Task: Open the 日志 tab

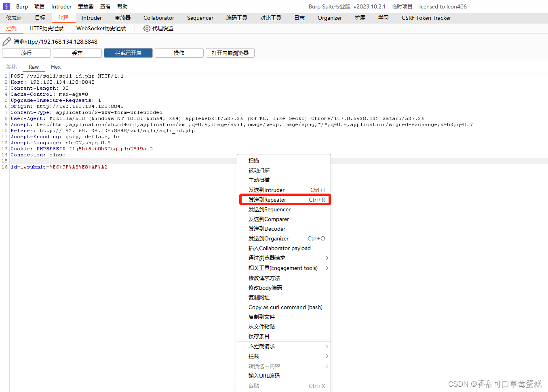Action: tap(299, 18)
